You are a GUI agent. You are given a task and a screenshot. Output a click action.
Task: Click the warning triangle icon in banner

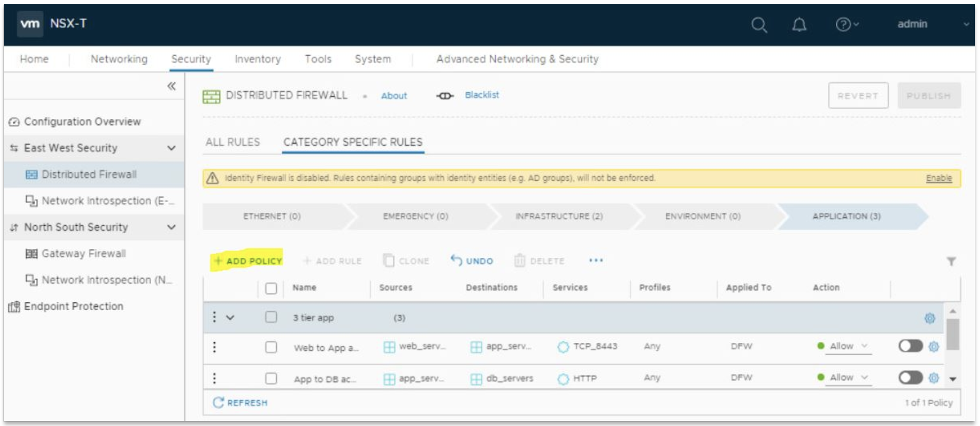pos(212,178)
